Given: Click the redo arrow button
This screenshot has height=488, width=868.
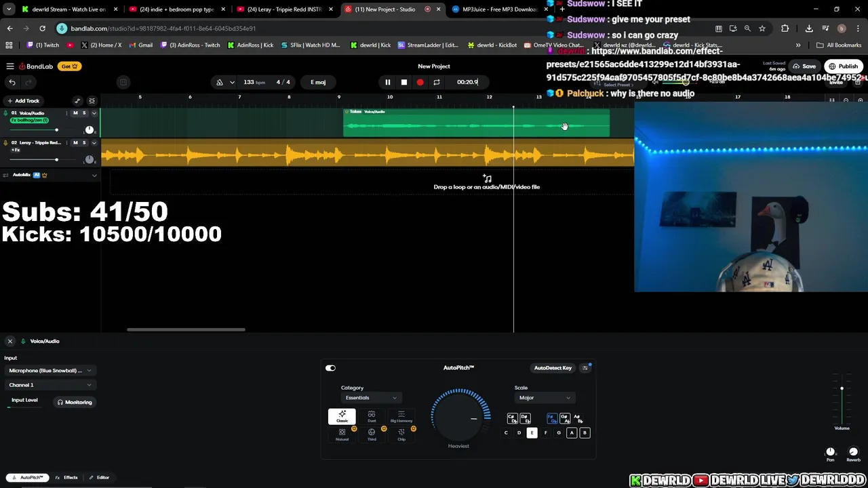Looking at the screenshot, I should tap(28, 82).
